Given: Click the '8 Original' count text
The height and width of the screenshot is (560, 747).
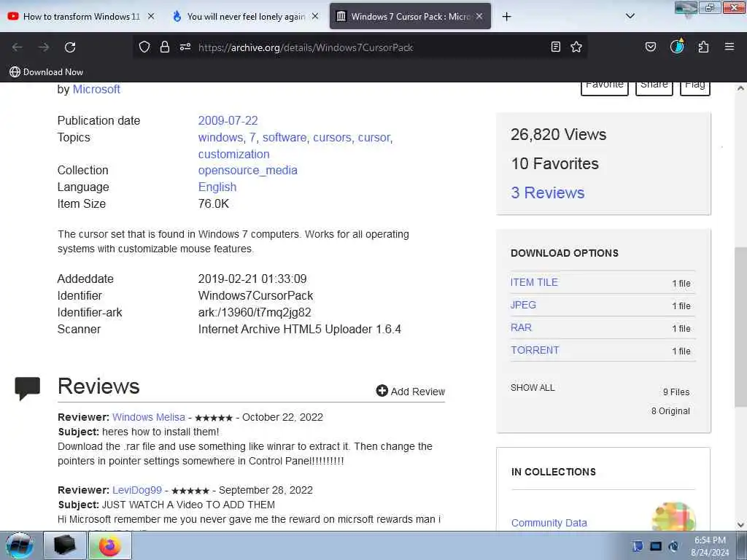Looking at the screenshot, I should click(670, 411).
